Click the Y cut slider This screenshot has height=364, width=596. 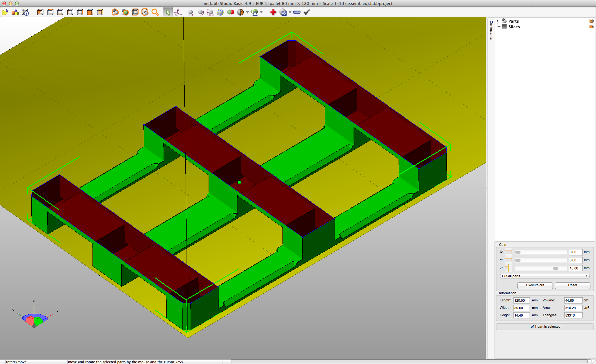pos(540,260)
